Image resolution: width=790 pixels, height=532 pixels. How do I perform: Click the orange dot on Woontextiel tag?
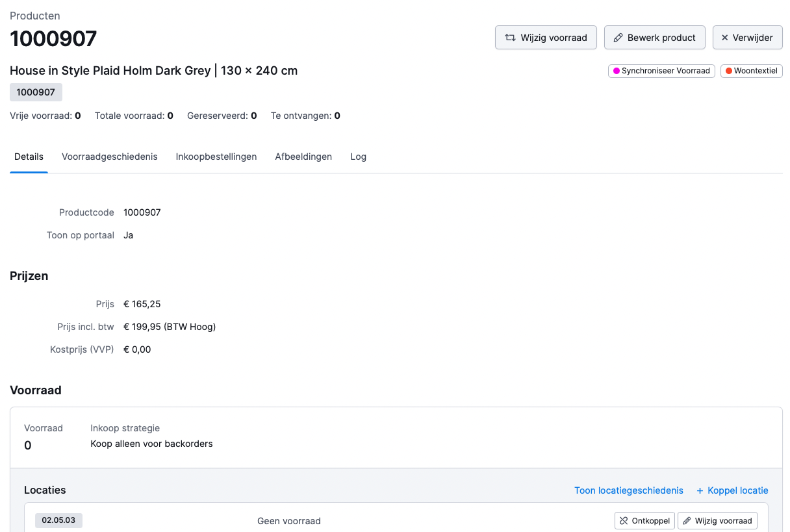pyautogui.click(x=729, y=71)
